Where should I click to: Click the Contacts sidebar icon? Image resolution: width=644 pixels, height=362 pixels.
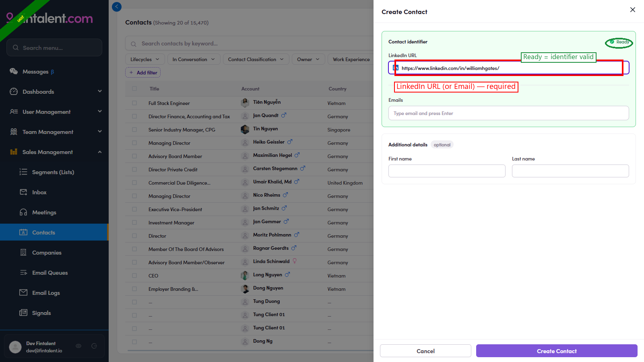click(x=23, y=232)
